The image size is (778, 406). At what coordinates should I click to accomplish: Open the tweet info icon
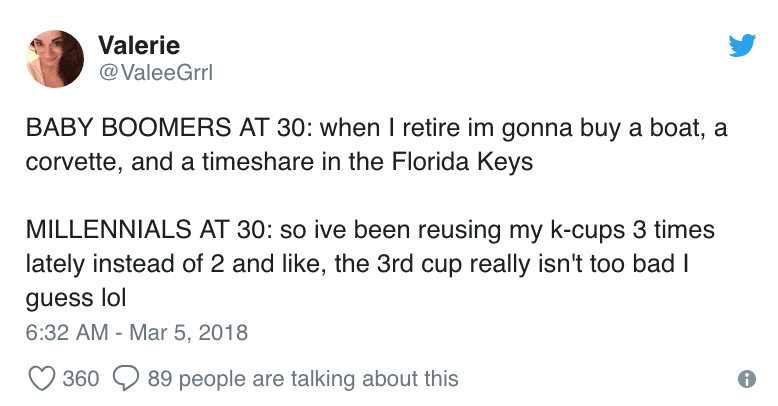[x=747, y=379]
